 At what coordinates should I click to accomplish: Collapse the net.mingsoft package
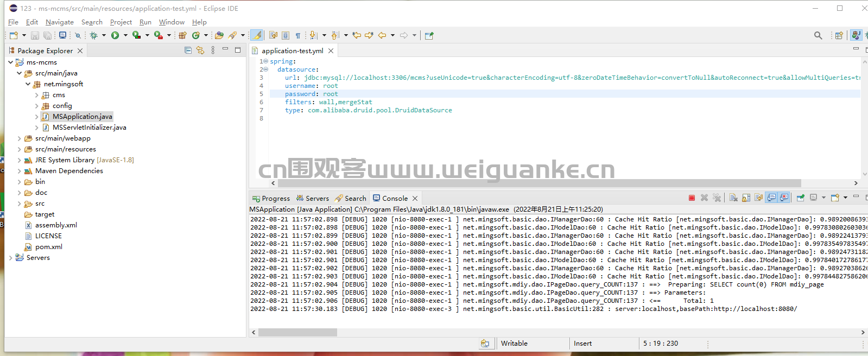28,84
